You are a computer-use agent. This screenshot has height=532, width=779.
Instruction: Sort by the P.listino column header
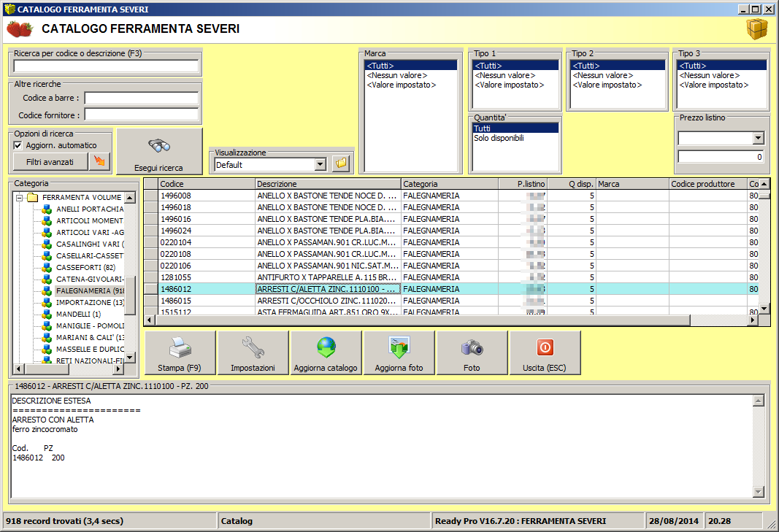click(x=523, y=184)
